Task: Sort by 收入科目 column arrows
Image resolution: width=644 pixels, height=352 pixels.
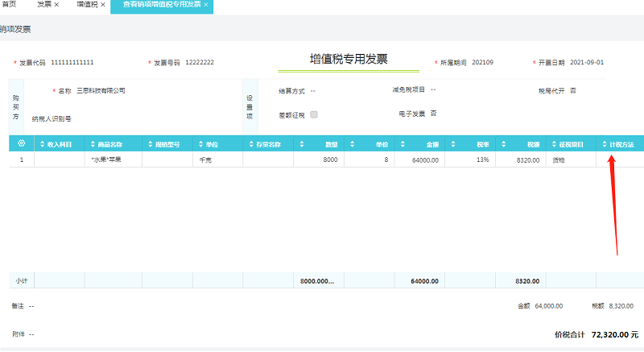Action: tap(41, 145)
